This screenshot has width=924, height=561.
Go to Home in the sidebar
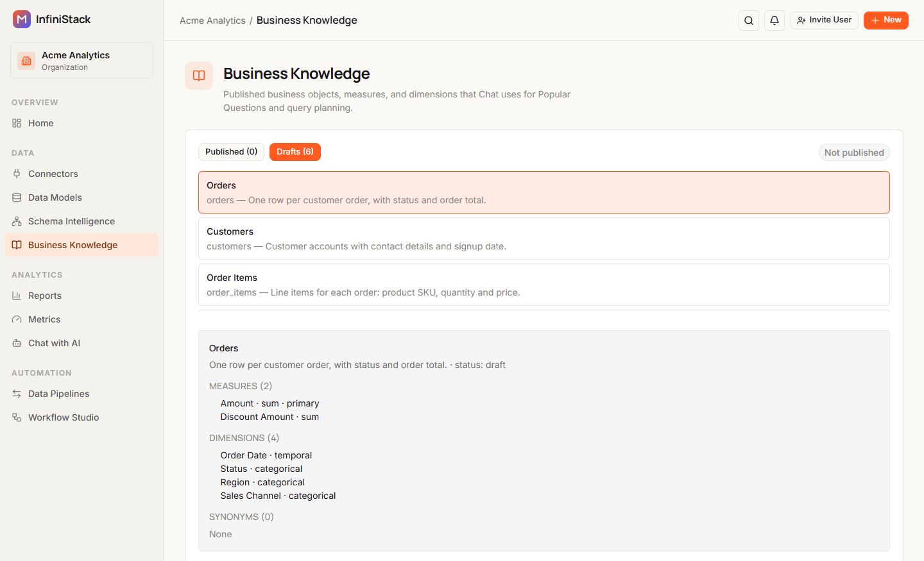point(81,123)
